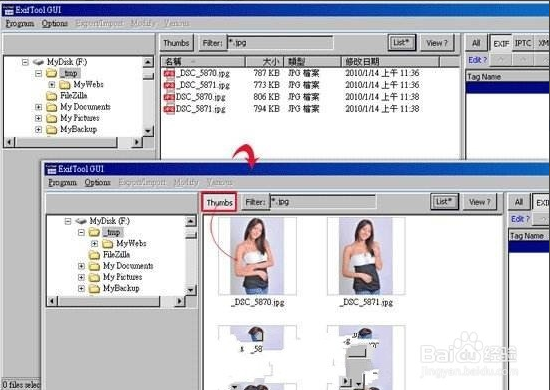This screenshot has width=550, height=390.
Task: Select My Documents folder icon in front window
Action: coord(94,266)
